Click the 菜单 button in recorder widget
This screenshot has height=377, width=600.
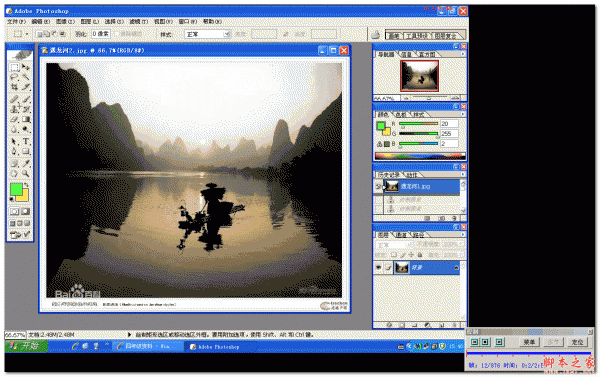(x=529, y=342)
